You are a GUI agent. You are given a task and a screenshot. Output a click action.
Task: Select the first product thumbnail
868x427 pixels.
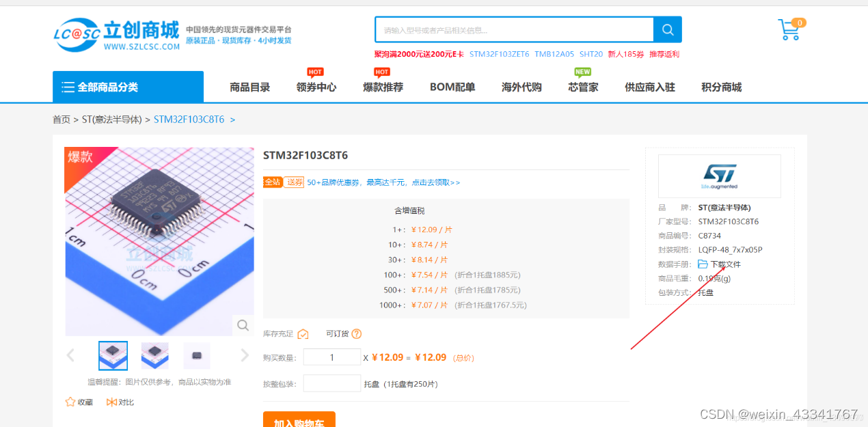(113, 355)
